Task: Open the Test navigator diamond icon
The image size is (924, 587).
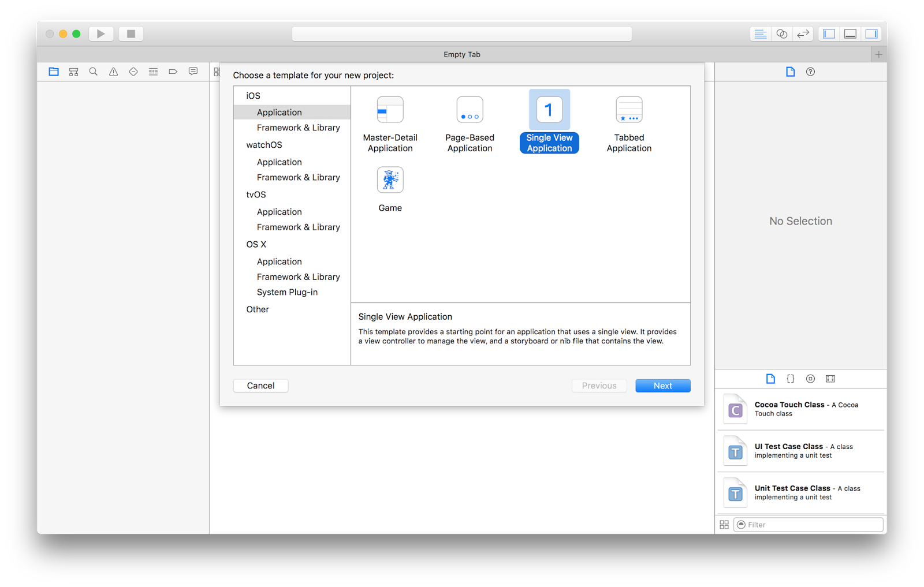Action: 133,72
